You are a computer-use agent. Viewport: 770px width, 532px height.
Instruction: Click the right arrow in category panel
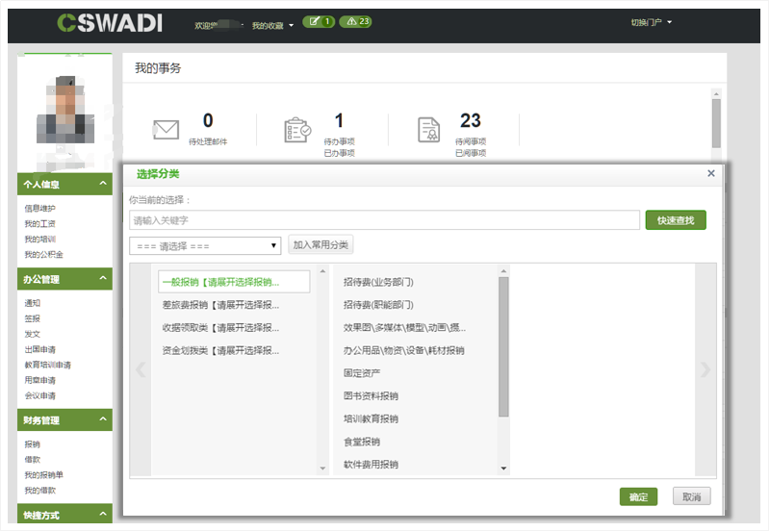706,369
